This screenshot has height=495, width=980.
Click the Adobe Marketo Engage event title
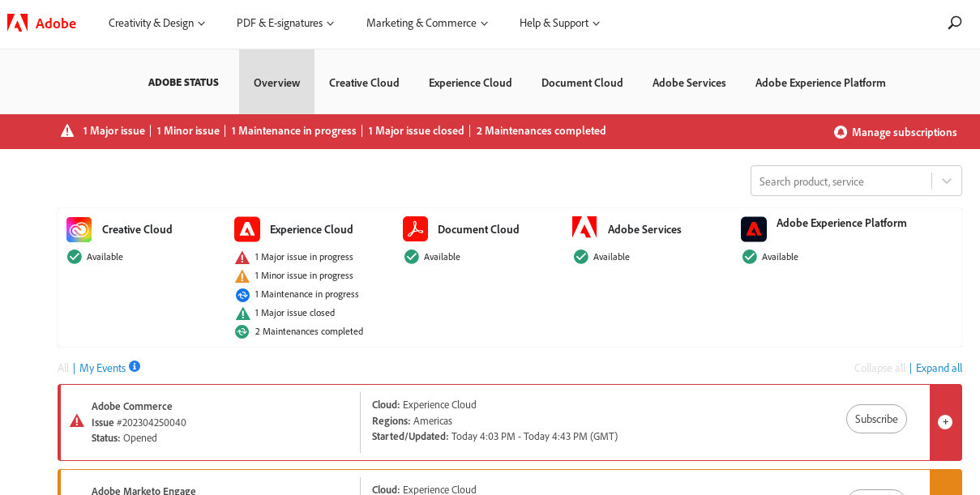[143, 490]
